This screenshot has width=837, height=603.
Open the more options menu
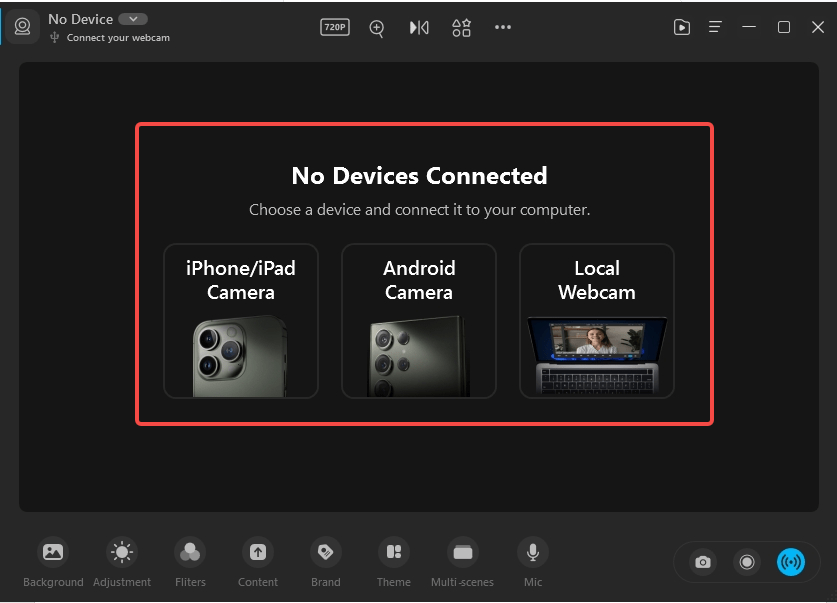503,27
